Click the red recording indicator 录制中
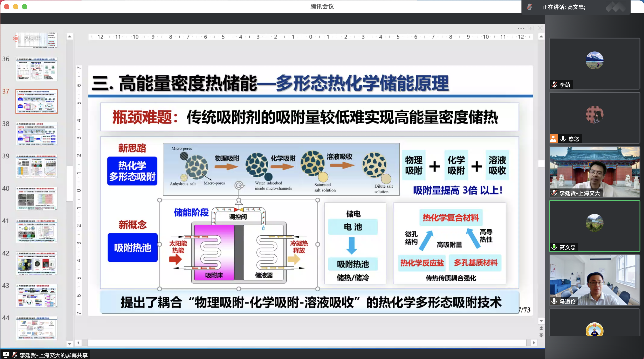Viewport: 644px width, 359px height. pos(16,38)
